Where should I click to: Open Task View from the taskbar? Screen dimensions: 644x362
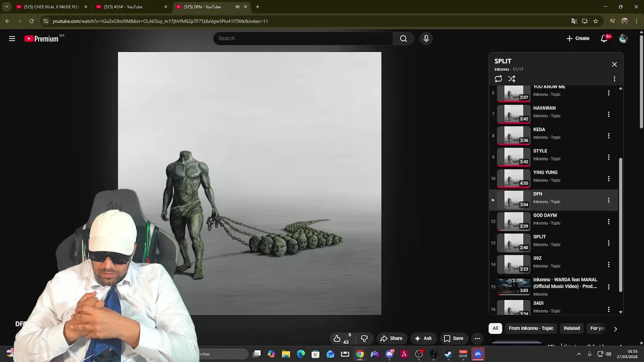257,354
